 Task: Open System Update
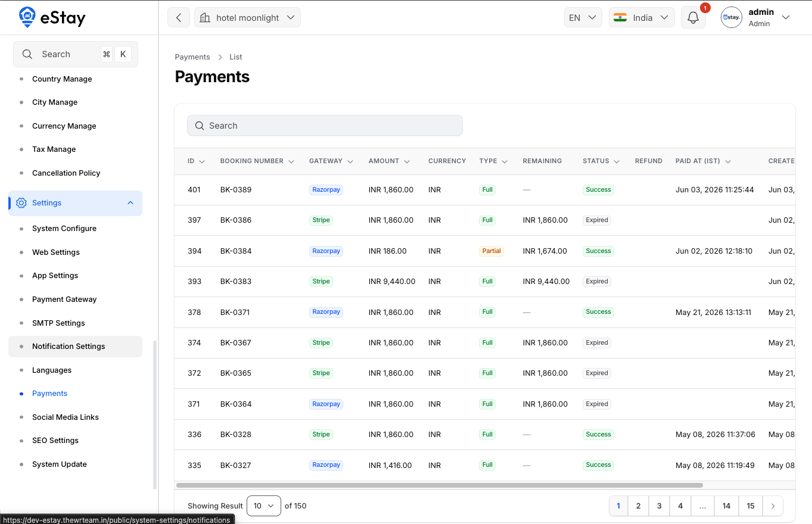(60, 464)
